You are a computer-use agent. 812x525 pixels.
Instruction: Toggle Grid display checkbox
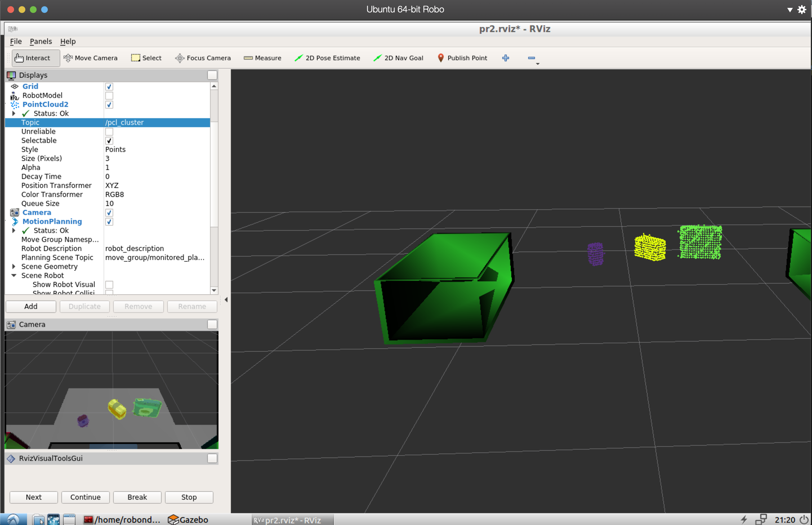[109, 86]
